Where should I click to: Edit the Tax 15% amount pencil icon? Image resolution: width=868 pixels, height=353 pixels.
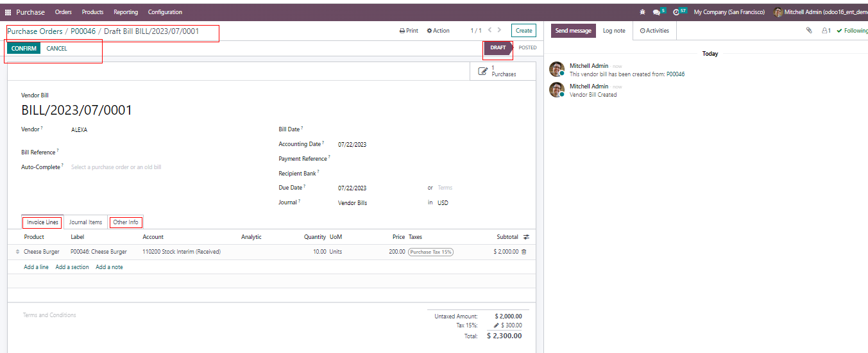tap(496, 325)
